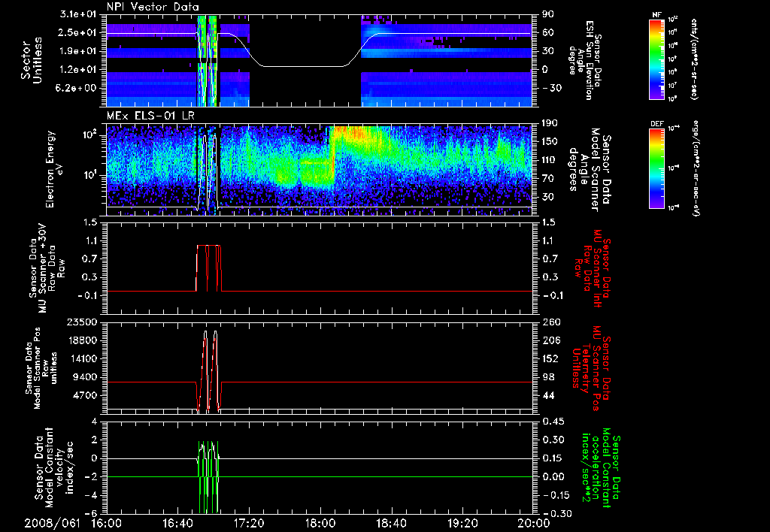770x532 pixels.
Task: Click the "70" scanner angle tick value
Action: click(548, 179)
